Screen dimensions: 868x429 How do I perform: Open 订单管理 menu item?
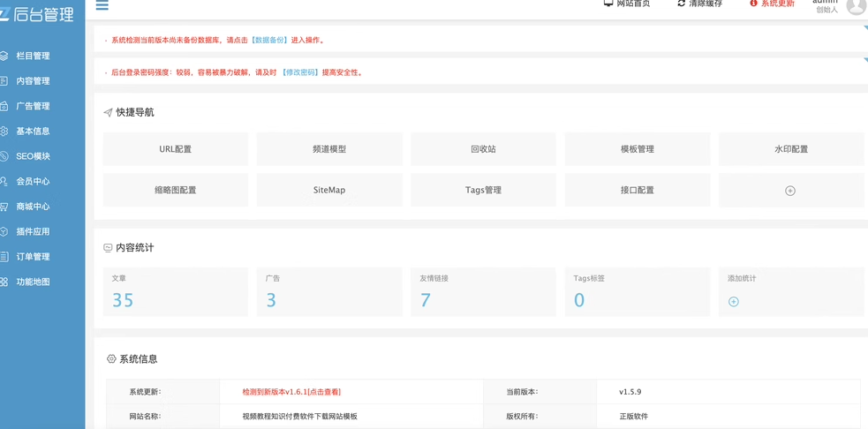coord(34,256)
